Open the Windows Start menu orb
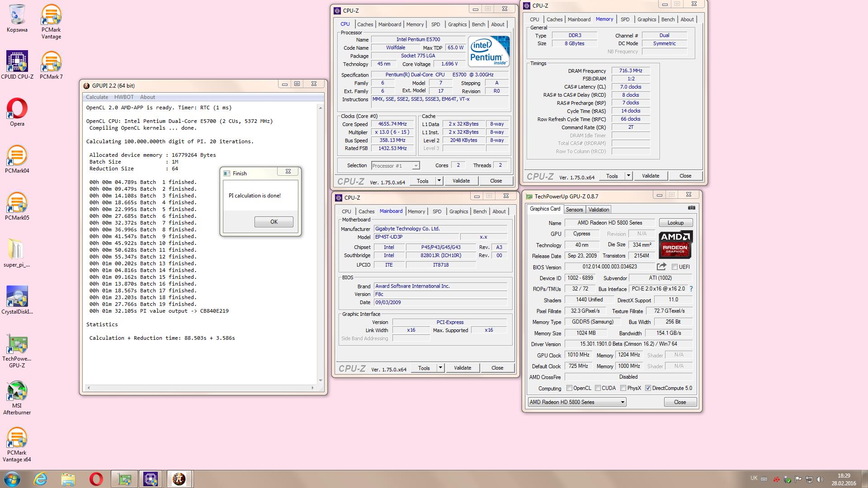The width and height of the screenshot is (868, 488). [12, 479]
